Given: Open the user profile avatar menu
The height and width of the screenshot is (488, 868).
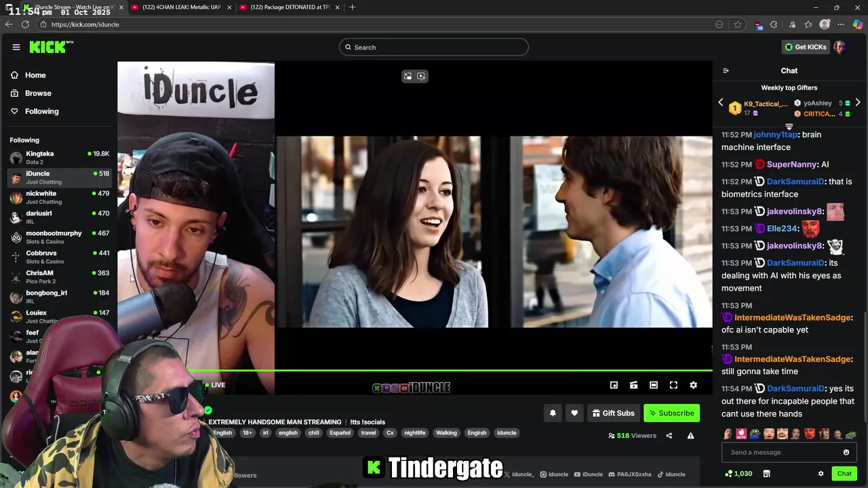Looking at the screenshot, I should click(840, 47).
